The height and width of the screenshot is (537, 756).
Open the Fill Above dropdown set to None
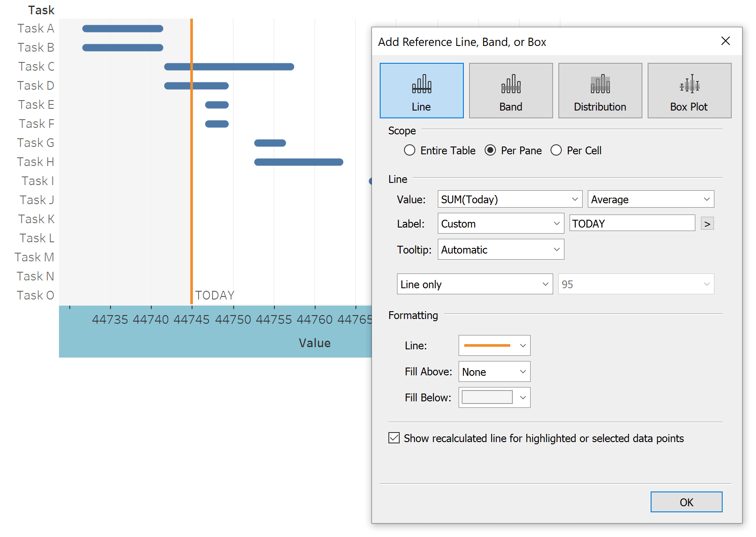click(494, 371)
